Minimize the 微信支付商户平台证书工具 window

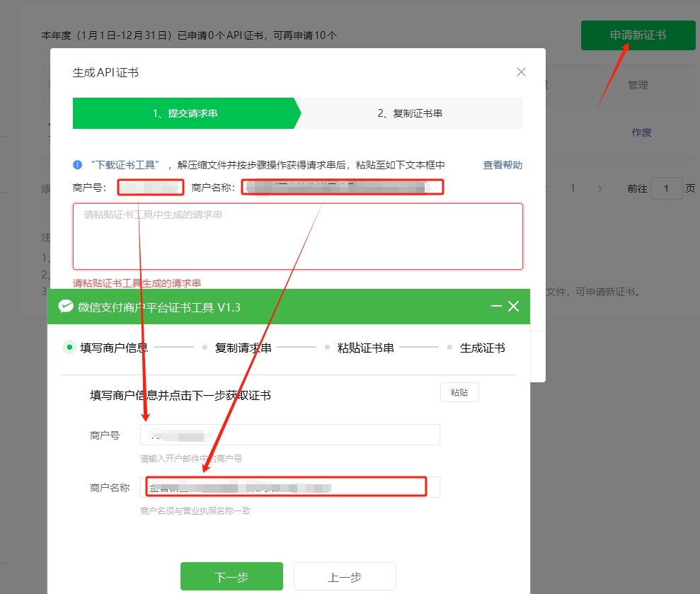coord(496,307)
